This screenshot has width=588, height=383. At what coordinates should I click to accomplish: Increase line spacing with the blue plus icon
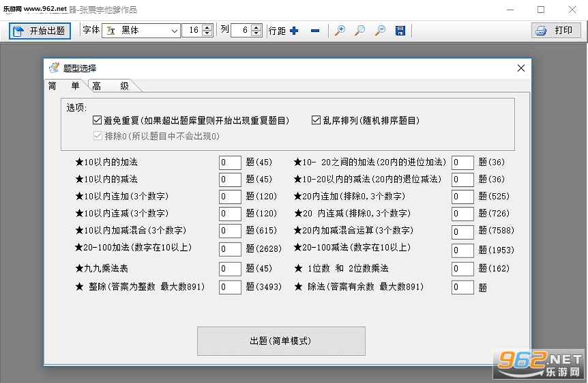[294, 31]
